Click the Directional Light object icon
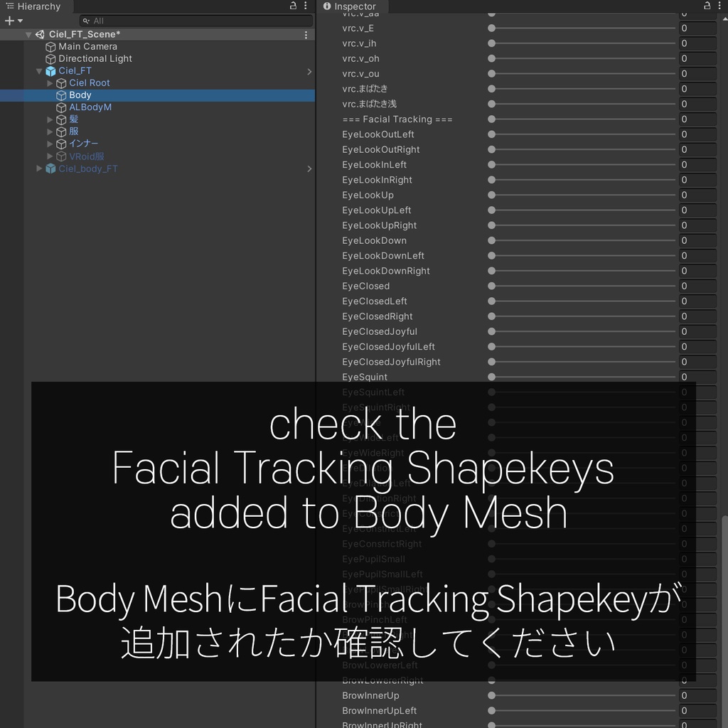The image size is (728, 728). (50, 58)
